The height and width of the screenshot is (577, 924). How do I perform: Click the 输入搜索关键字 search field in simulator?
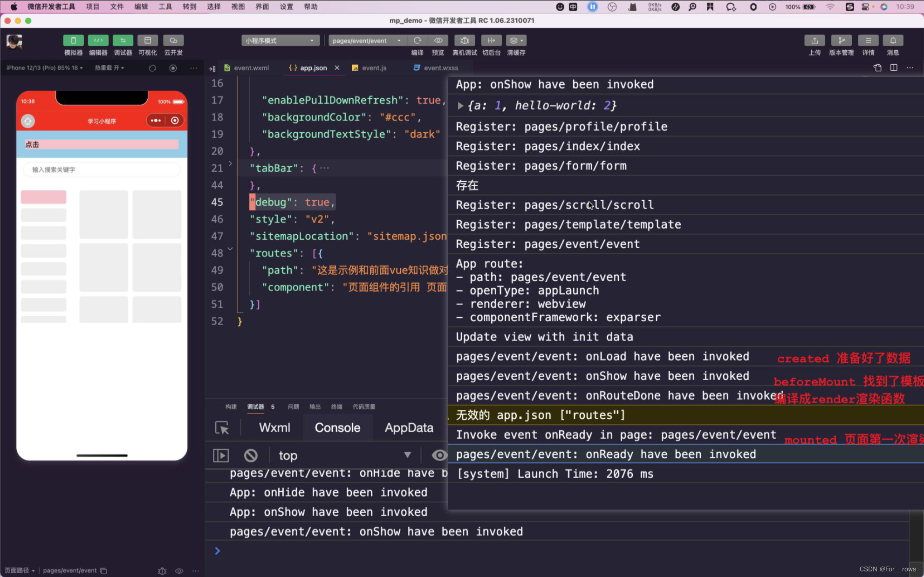tap(102, 170)
